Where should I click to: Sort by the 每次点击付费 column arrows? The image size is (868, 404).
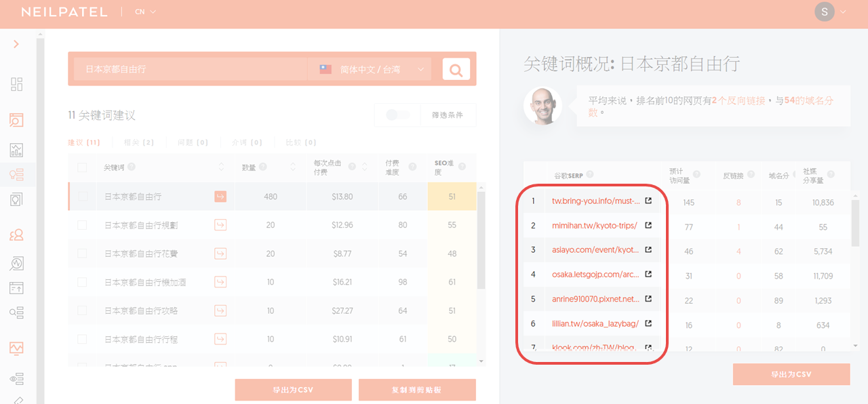pyautogui.click(x=365, y=167)
